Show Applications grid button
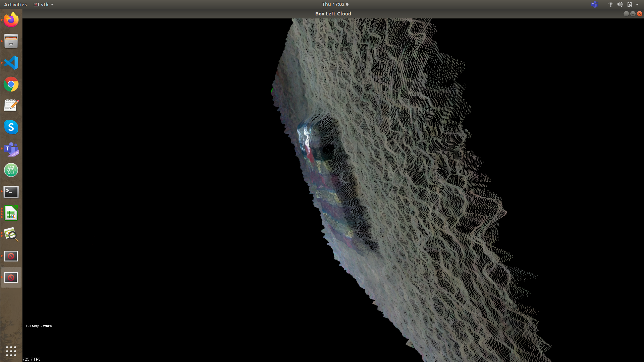 (x=11, y=351)
